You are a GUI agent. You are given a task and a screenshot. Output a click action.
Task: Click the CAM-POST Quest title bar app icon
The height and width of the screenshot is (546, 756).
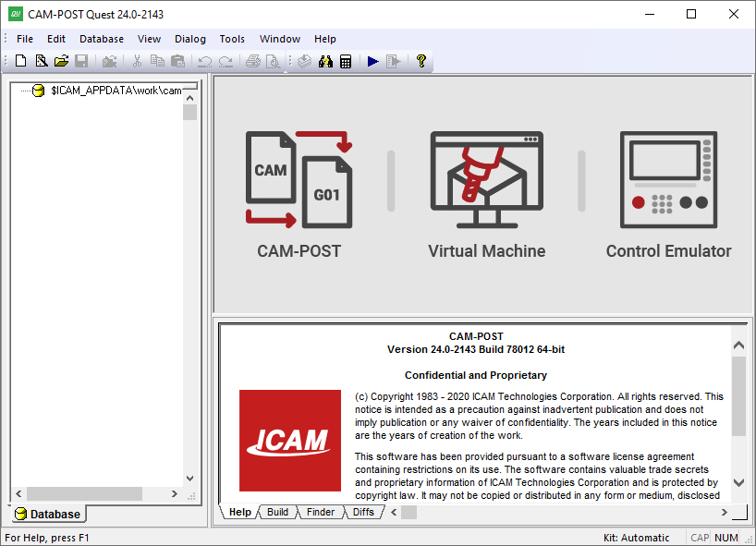[16, 14]
